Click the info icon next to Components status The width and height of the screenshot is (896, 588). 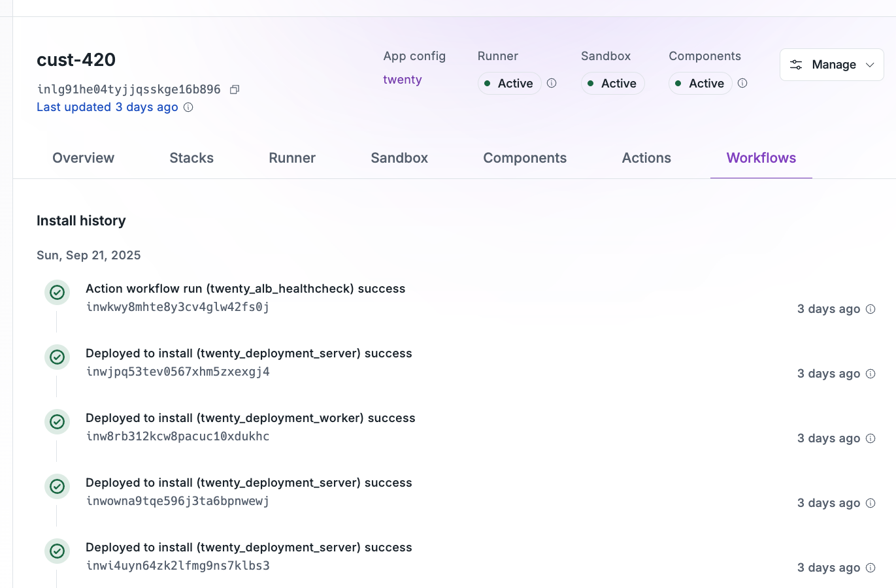742,83
